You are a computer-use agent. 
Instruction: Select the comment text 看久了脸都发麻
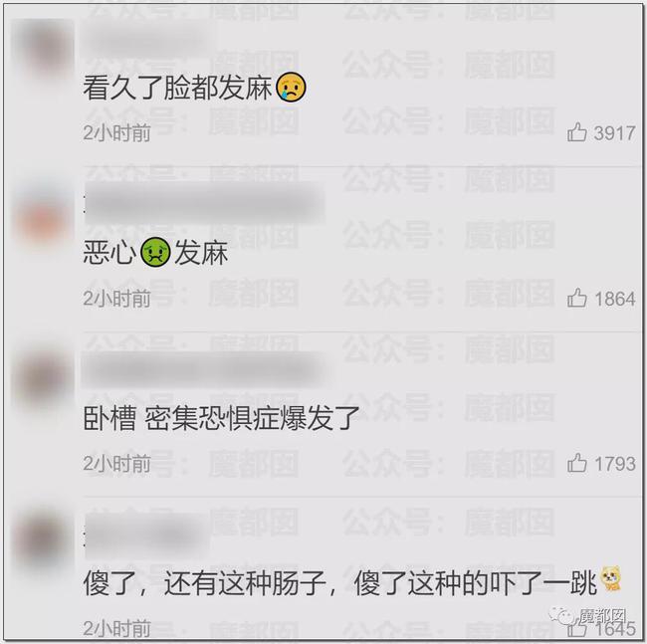pos(177,88)
